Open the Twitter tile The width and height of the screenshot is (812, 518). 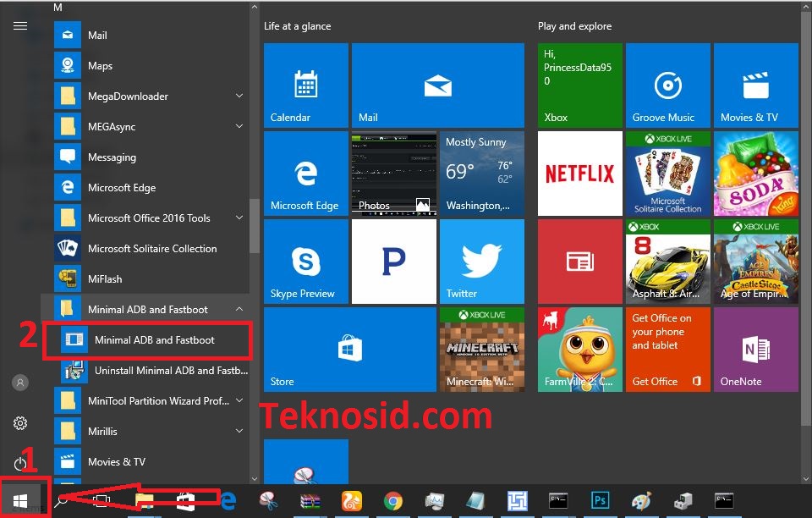(482, 261)
